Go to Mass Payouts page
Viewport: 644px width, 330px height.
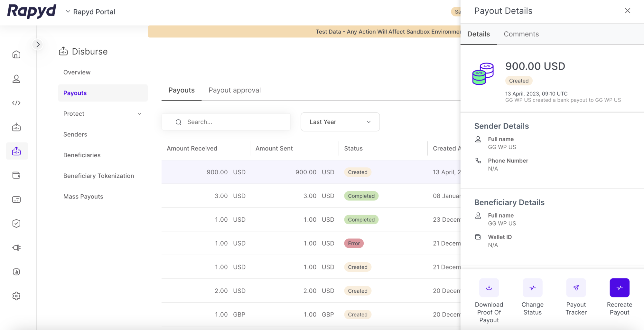(x=83, y=197)
